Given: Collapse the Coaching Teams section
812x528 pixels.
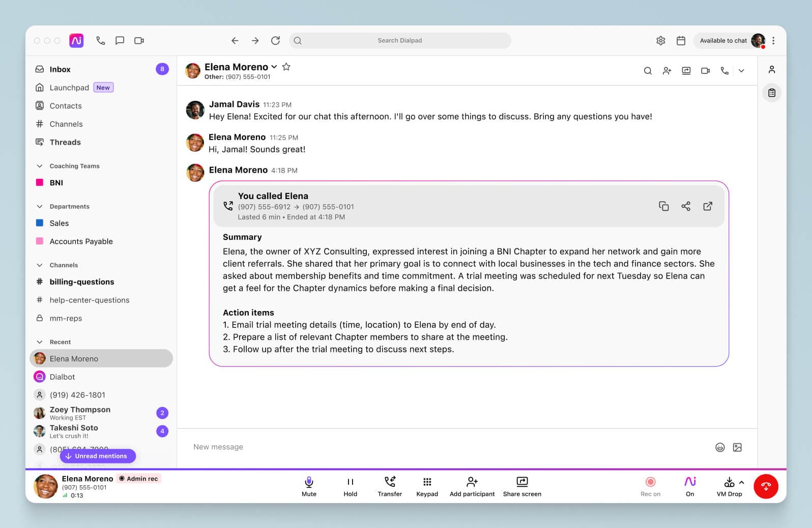Looking at the screenshot, I should tap(40, 166).
